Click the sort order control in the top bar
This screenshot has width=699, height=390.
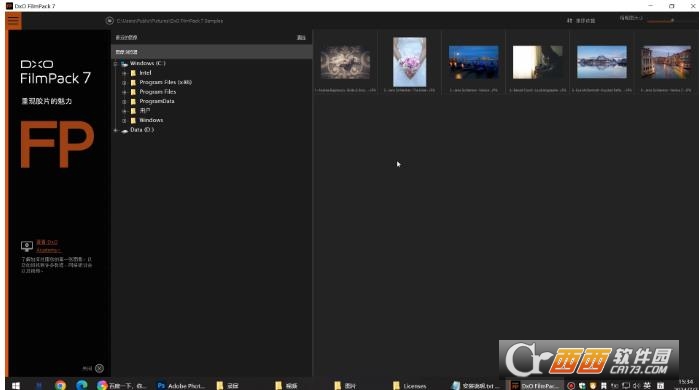[581, 21]
